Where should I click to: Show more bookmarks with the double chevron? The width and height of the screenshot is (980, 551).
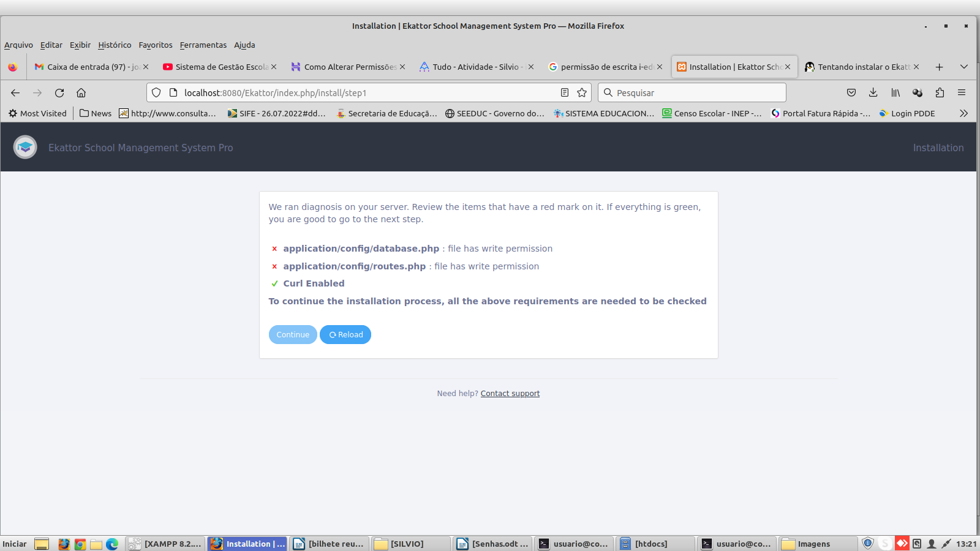click(x=963, y=113)
